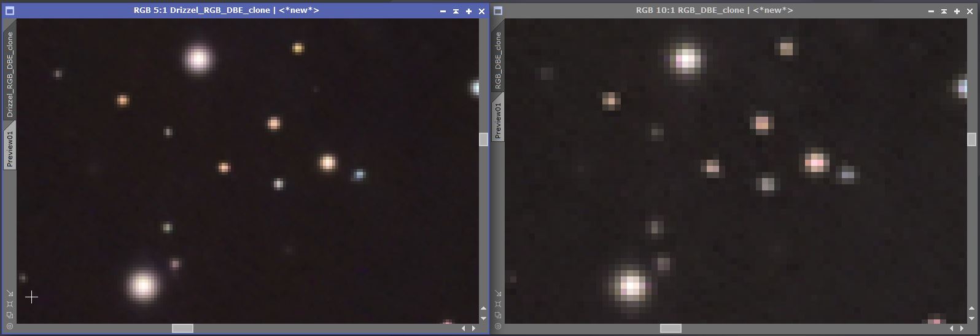Click circular target icon in right window

pyautogui.click(x=498, y=326)
